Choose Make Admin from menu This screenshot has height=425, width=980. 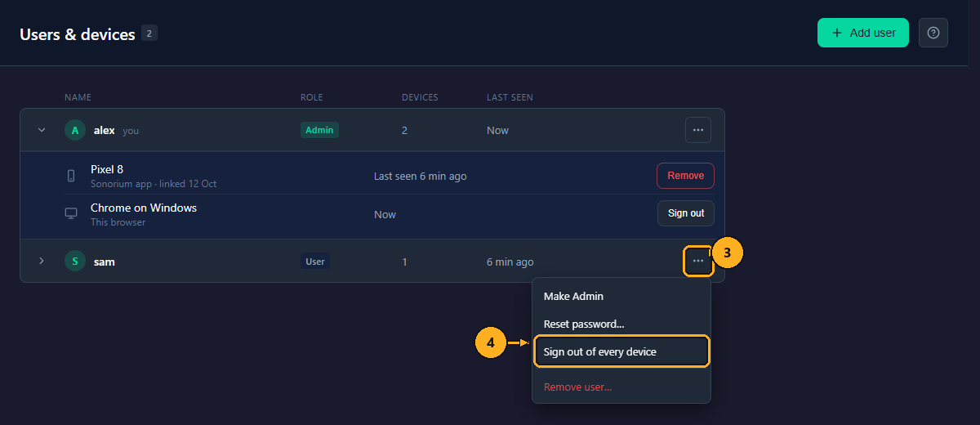click(621, 296)
